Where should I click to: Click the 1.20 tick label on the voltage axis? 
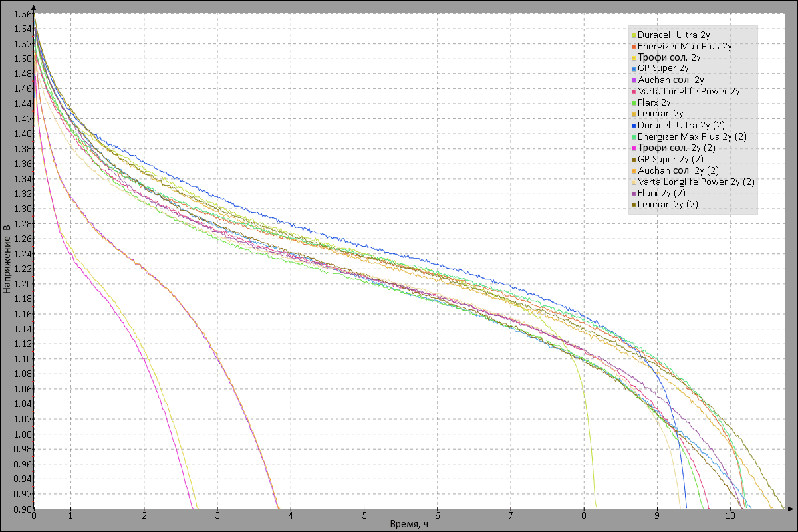coord(22,284)
